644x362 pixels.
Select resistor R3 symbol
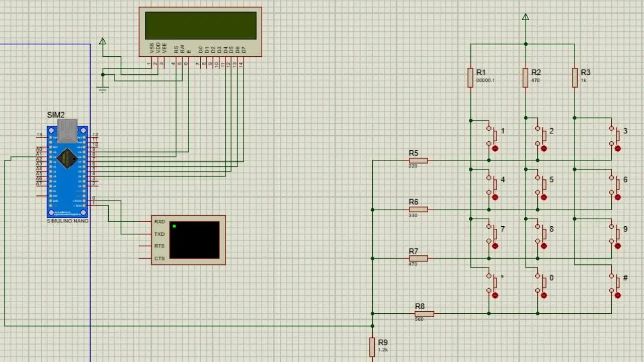pos(575,78)
